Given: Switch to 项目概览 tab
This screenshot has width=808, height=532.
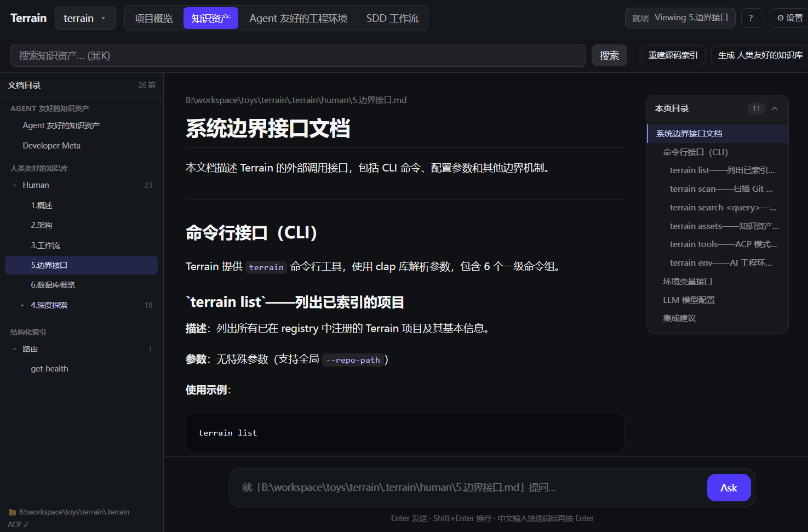Looking at the screenshot, I should pos(154,18).
